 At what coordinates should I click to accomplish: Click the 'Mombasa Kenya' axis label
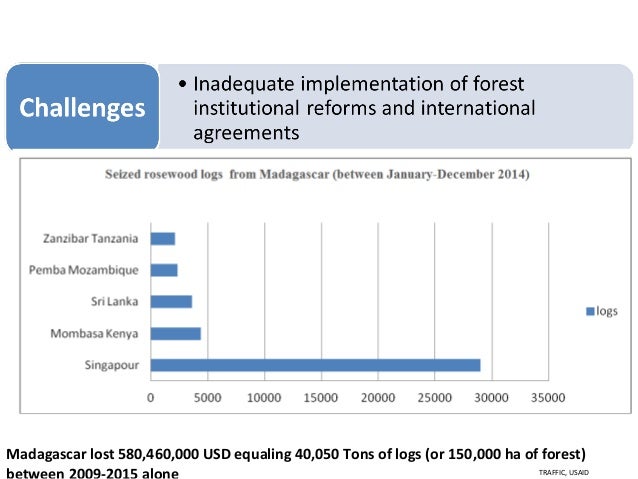click(x=94, y=334)
